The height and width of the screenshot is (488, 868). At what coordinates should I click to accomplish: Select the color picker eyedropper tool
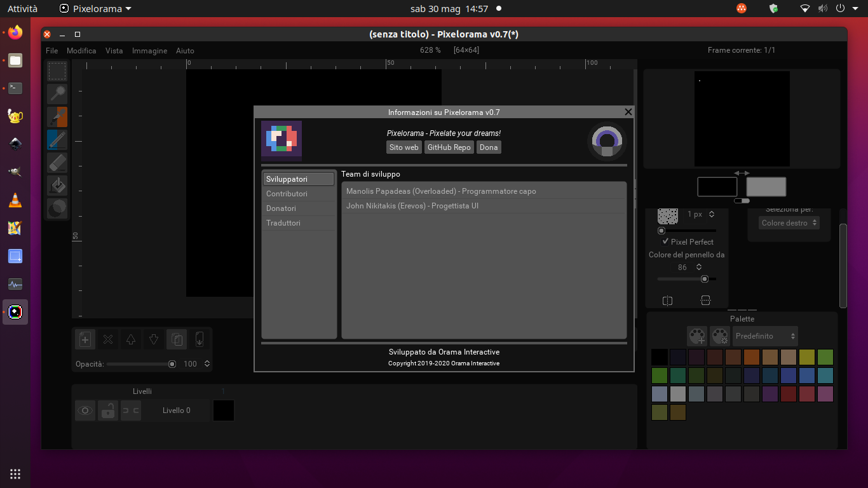[57, 117]
